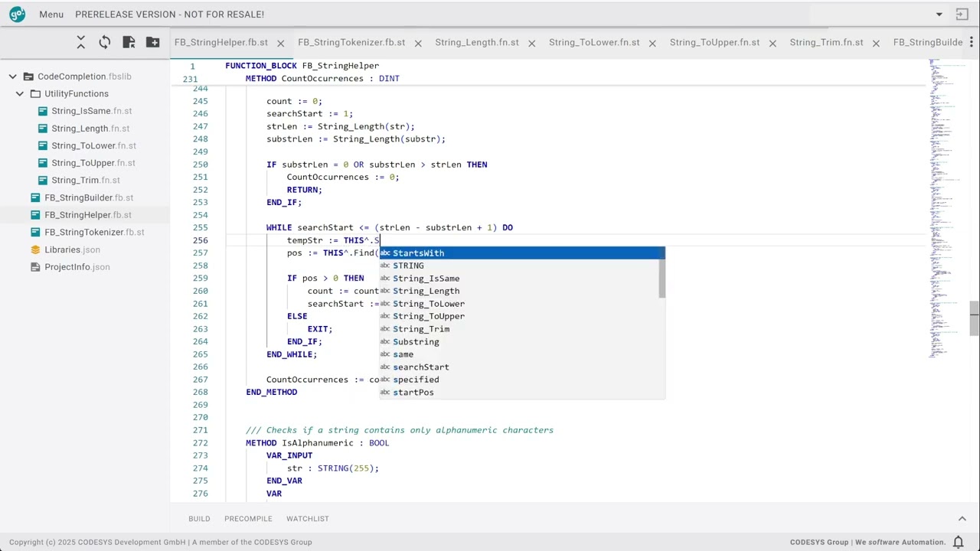Screen dimensions: 980x551
Task: Open the WATCHLIST panel tab
Action: 308,519
